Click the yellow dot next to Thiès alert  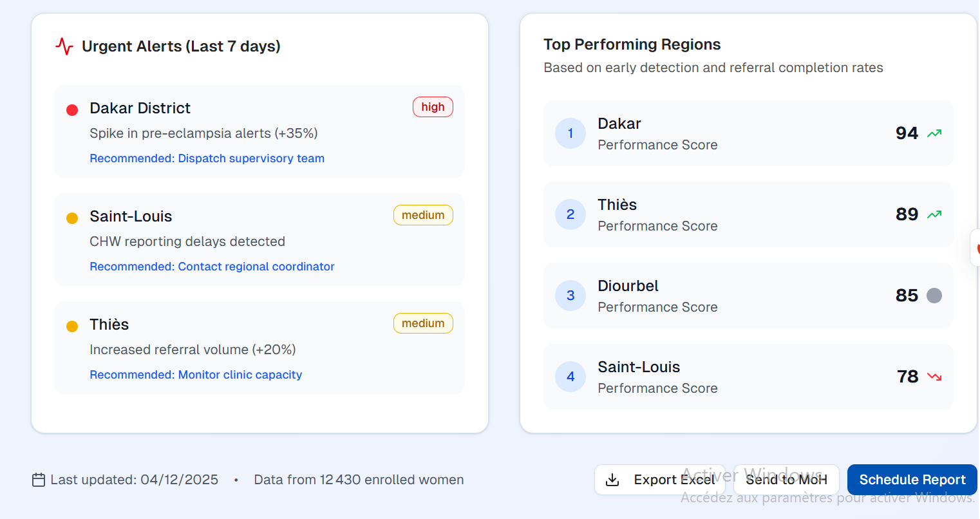point(72,326)
